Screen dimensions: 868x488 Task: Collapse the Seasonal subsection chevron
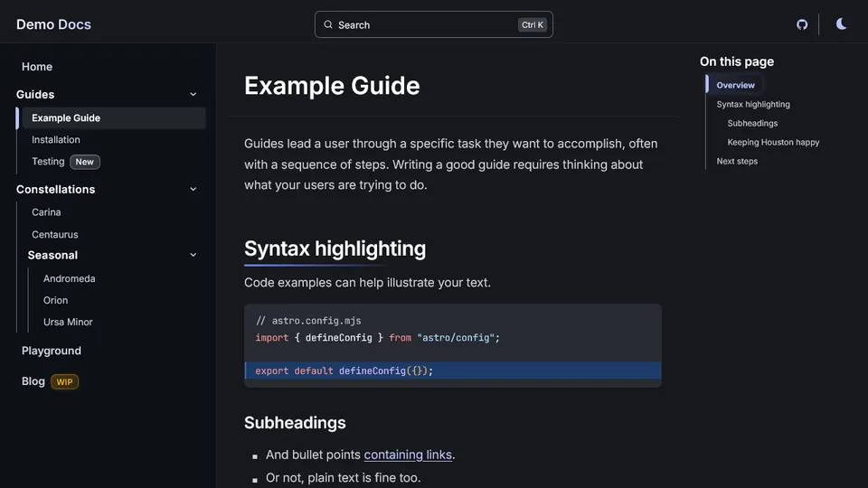(193, 256)
